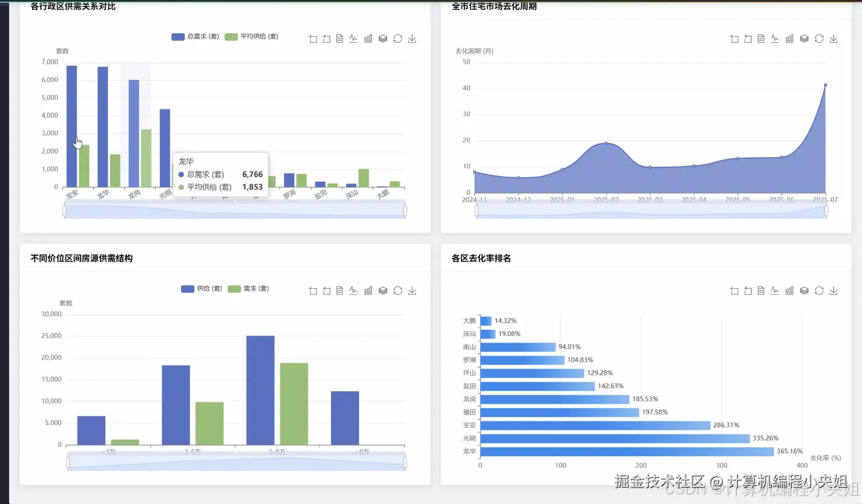Restore 去化率排名 chart with refresh icon
This screenshot has width=862, height=504.
click(819, 291)
